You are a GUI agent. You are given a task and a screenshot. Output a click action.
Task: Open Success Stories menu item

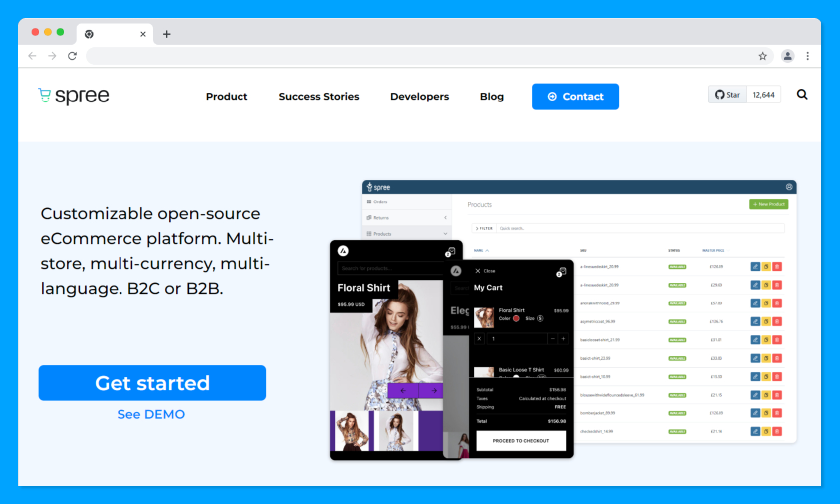tap(319, 97)
